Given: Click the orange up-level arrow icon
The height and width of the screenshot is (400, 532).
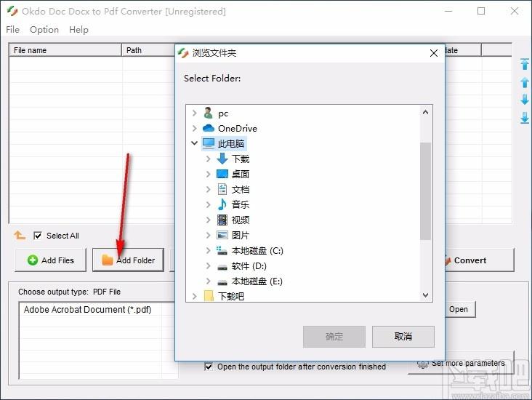Looking at the screenshot, I should [20, 236].
